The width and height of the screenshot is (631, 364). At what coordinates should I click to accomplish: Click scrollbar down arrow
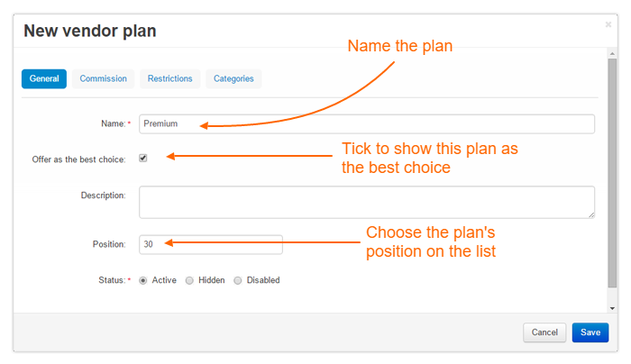(x=612, y=308)
